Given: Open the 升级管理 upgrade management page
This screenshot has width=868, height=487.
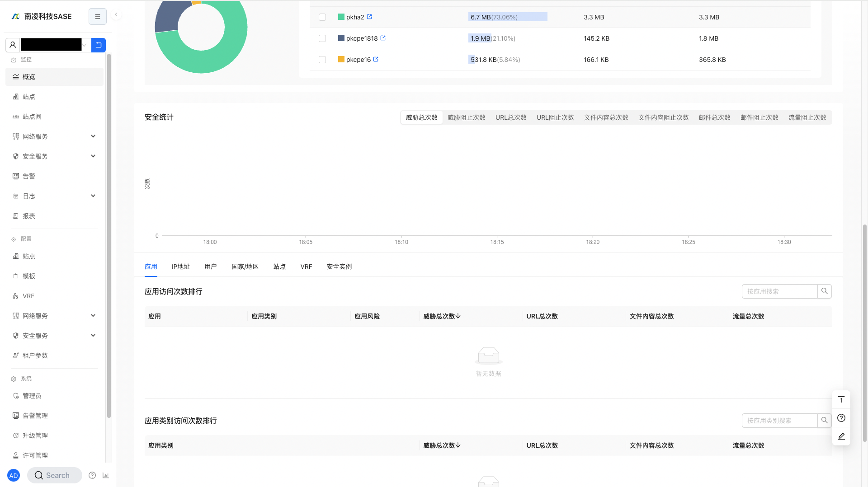Looking at the screenshot, I should (x=54, y=435).
